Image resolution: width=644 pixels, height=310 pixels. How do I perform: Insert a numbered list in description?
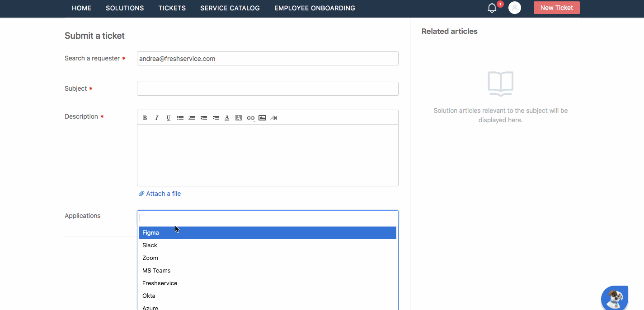pos(192,118)
